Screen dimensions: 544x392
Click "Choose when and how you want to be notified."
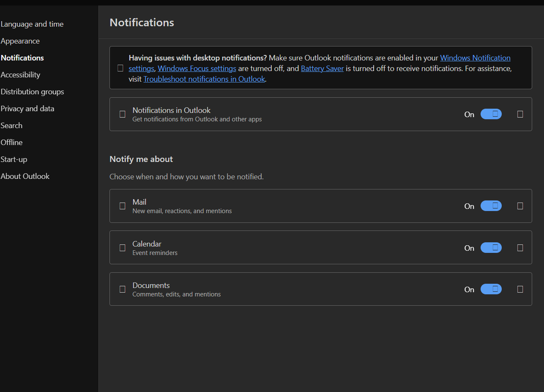(186, 177)
